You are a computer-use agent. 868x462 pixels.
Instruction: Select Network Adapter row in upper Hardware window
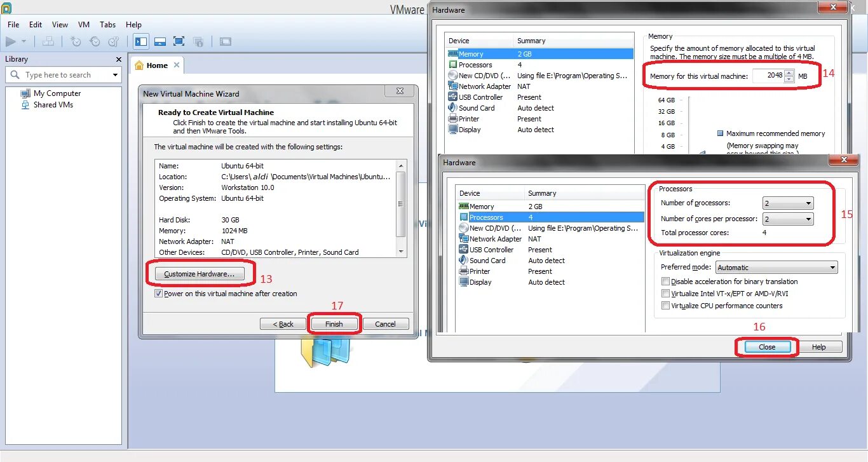(539, 86)
